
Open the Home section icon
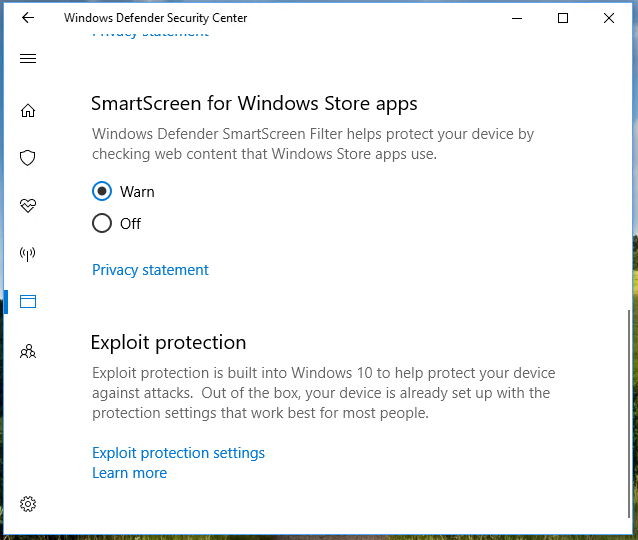click(x=28, y=110)
